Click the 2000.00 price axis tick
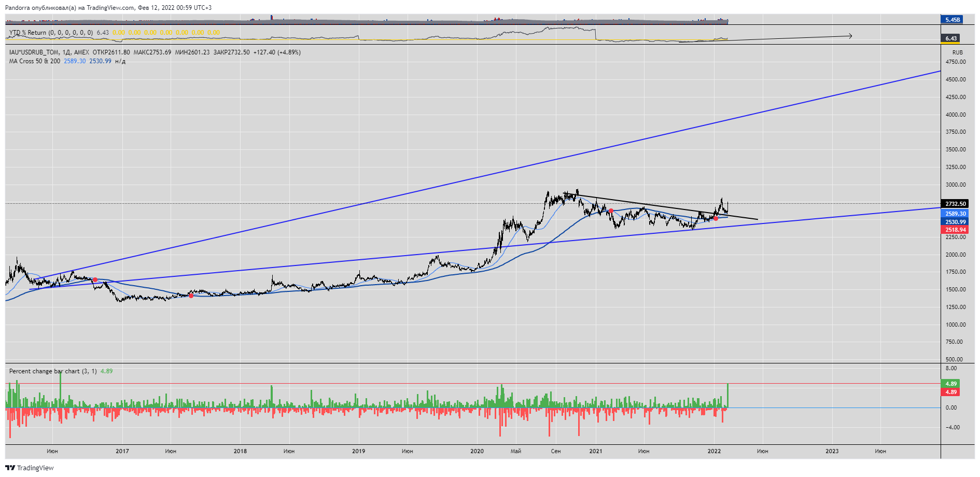 point(956,255)
